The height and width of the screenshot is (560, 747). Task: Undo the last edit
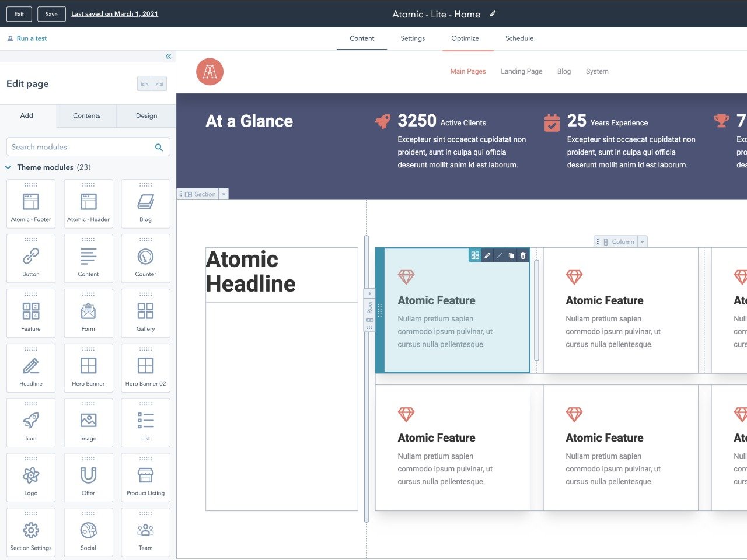145,84
